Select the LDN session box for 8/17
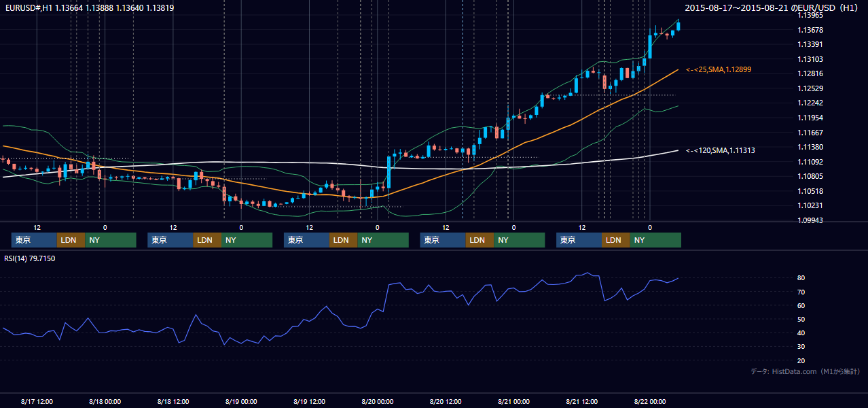The width and height of the screenshot is (868, 408). [71, 240]
